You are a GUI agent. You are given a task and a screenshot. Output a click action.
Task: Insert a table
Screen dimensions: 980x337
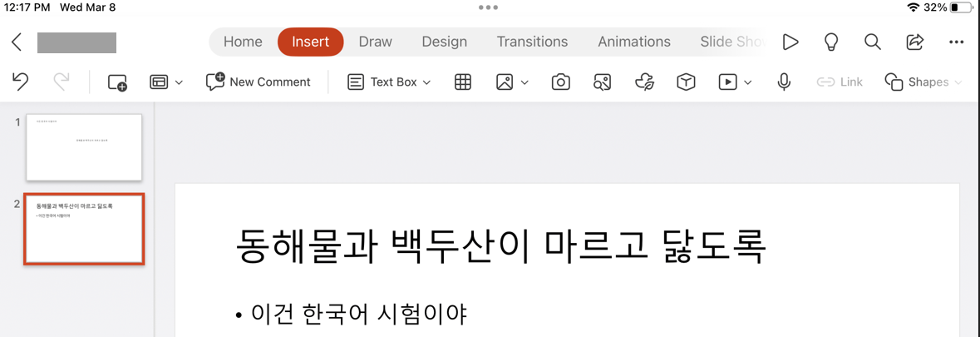pos(462,82)
